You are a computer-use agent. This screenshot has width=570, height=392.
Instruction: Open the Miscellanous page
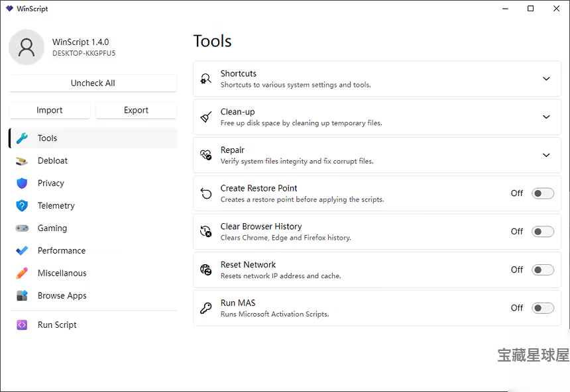(x=93, y=273)
